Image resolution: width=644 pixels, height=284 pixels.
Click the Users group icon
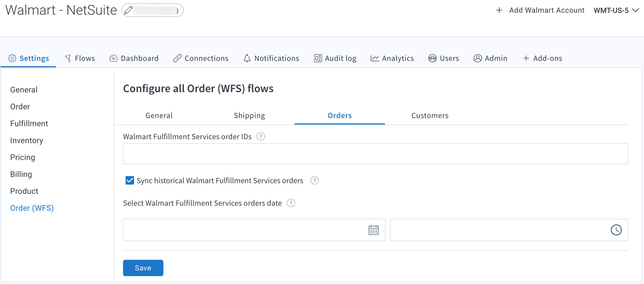pos(432,58)
